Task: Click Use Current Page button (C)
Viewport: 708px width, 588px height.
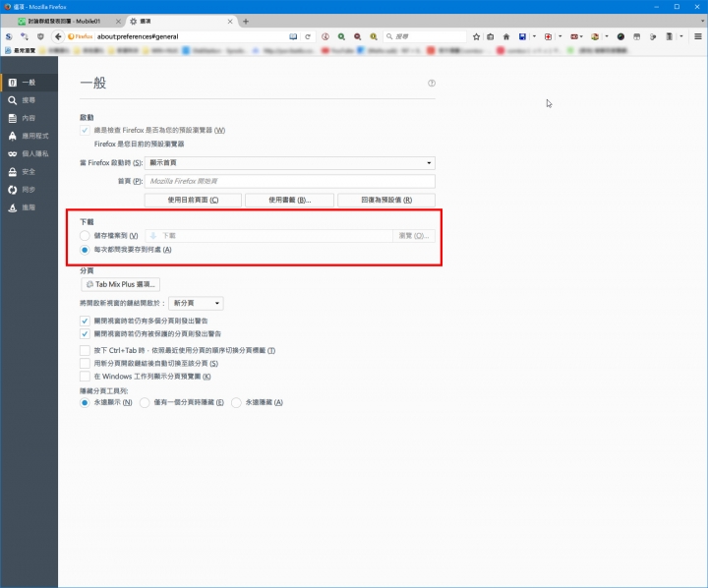Action: click(194, 200)
